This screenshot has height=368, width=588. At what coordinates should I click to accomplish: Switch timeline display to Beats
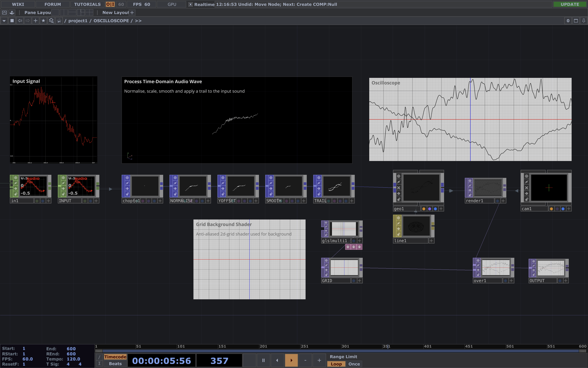point(115,364)
